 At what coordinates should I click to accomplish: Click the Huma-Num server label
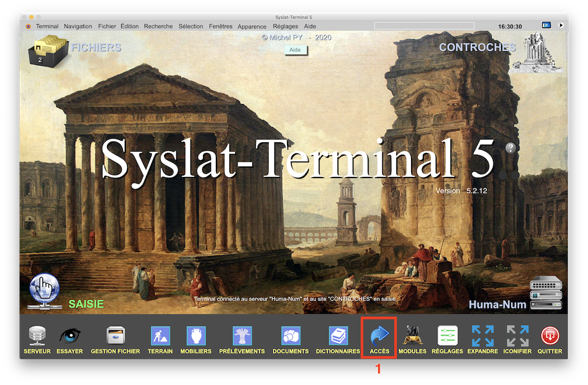pos(497,304)
